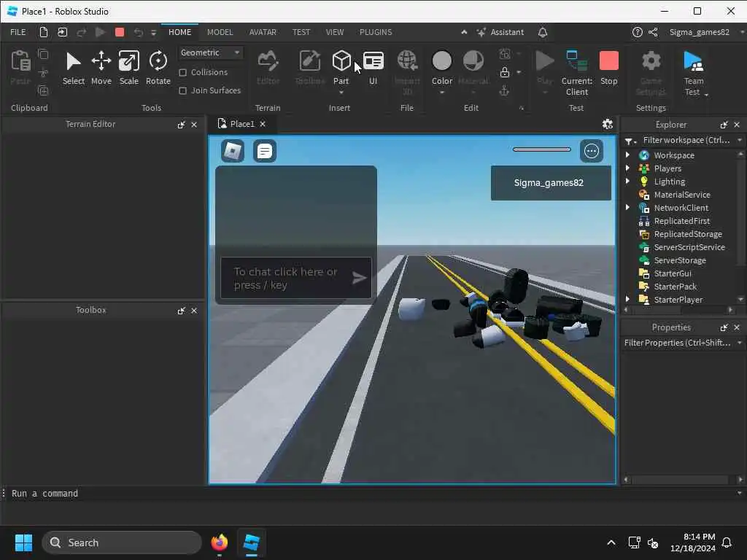
Task: Open notifications bell in Studio
Action: (543, 32)
